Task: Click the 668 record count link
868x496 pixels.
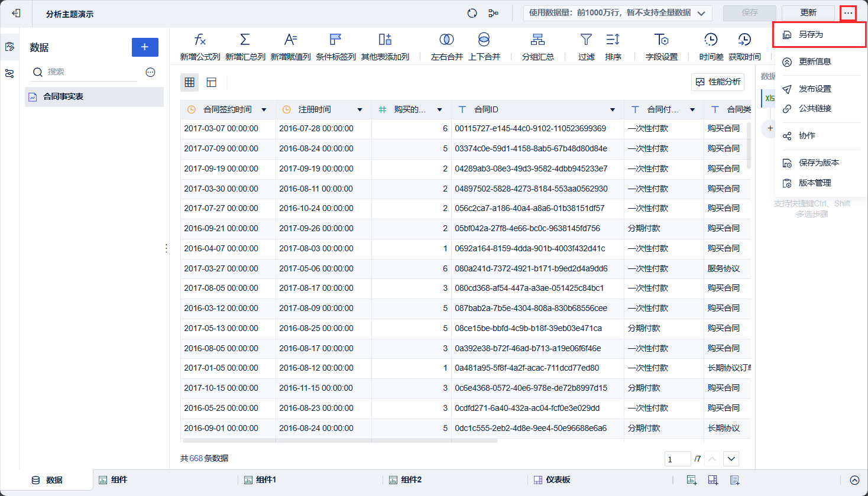Action: point(196,459)
